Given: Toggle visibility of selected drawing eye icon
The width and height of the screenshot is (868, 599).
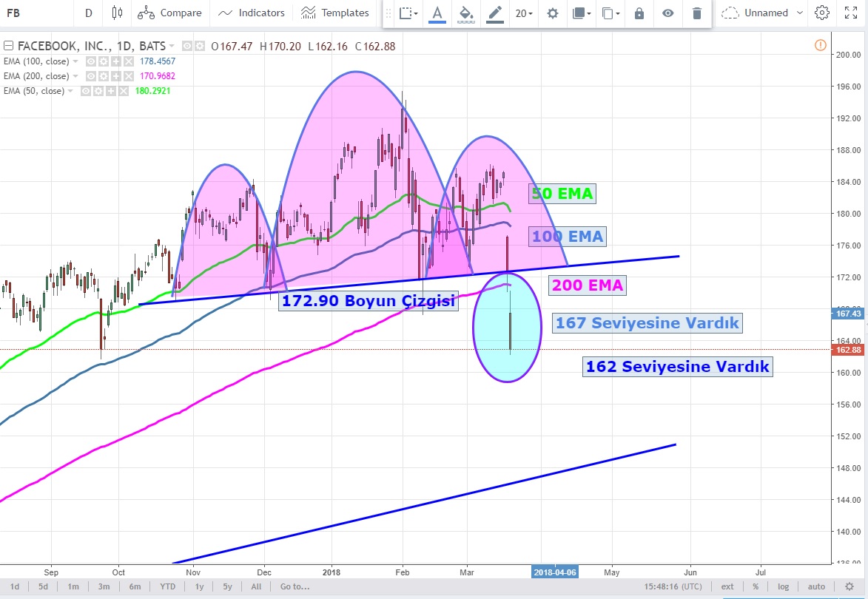Looking at the screenshot, I should coord(668,13).
